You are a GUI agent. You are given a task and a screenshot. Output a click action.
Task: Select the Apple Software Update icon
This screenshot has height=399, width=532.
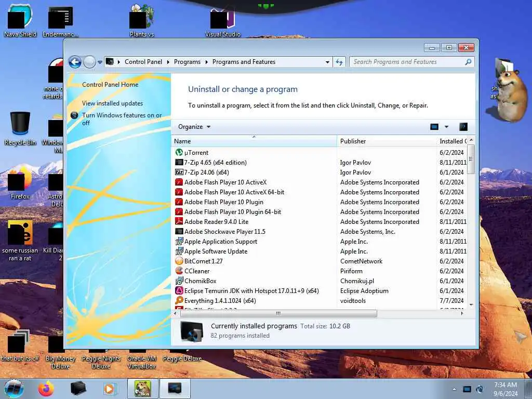click(179, 251)
